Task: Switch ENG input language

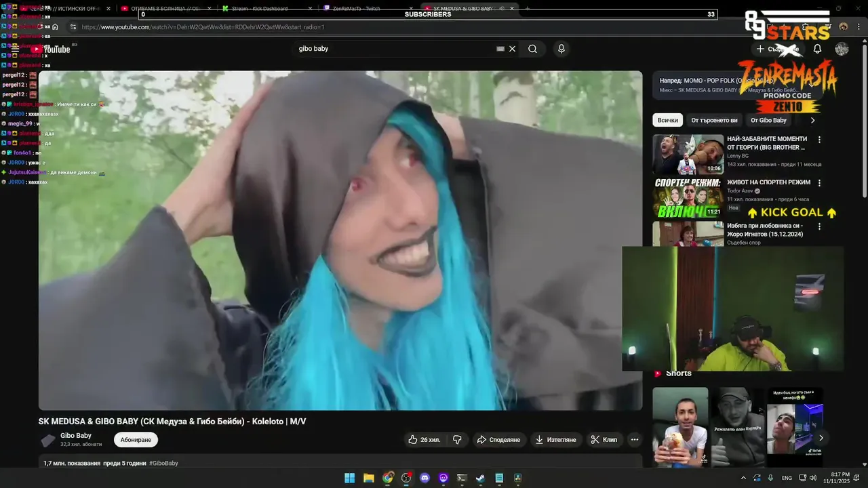Action: click(x=787, y=478)
